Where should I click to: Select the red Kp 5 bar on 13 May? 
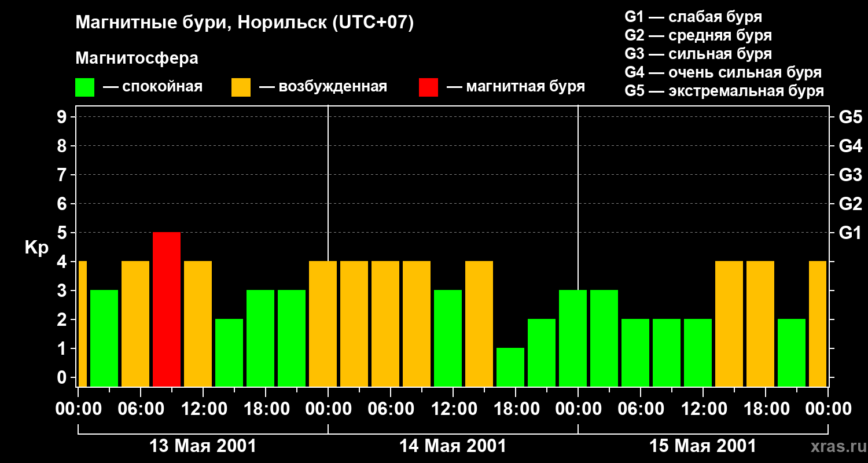tap(167, 309)
